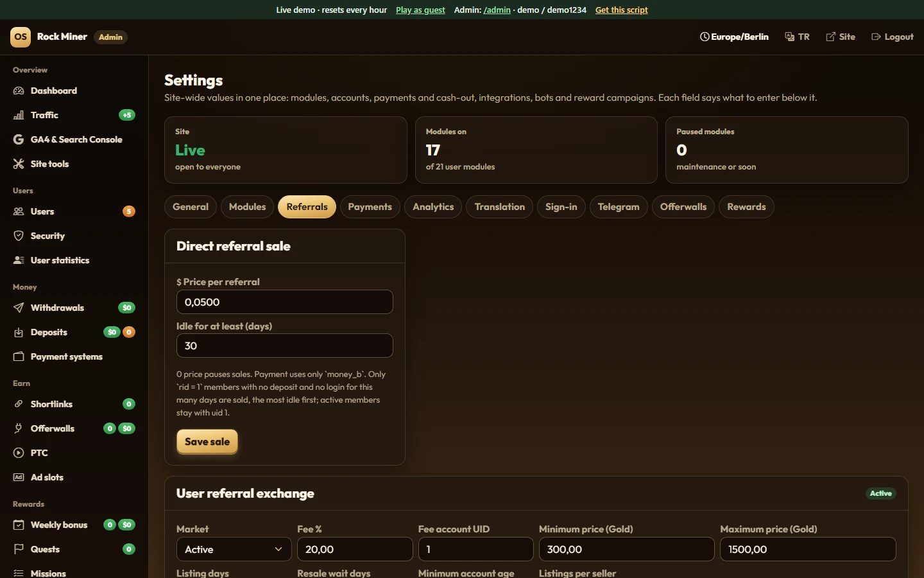Open the Site link in header
924x578 pixels.
[841, 37]
